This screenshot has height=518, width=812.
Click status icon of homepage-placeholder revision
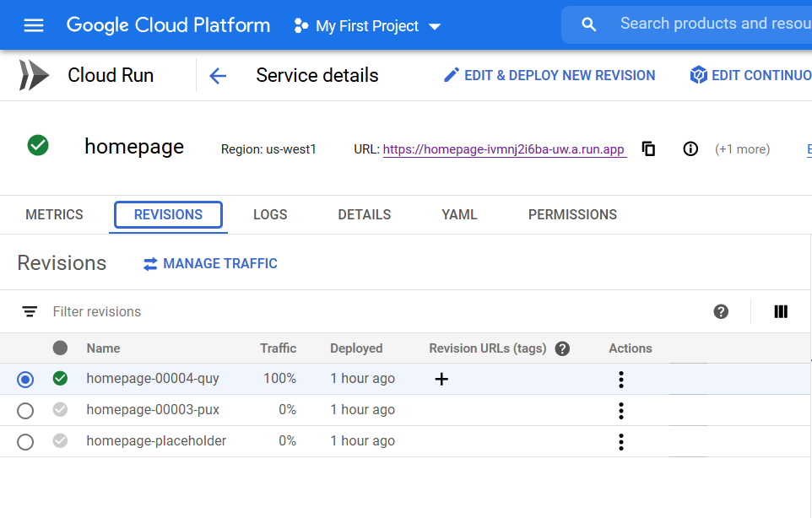60,440
